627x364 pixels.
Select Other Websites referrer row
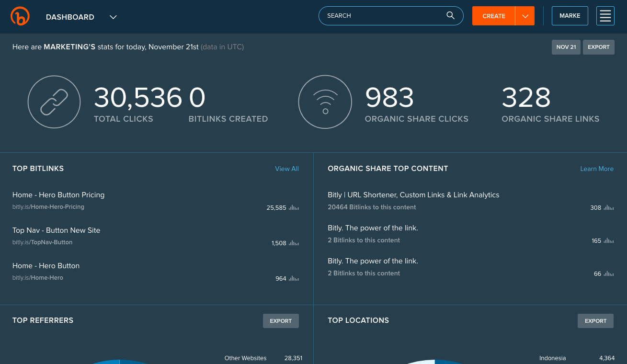(263, 358)
